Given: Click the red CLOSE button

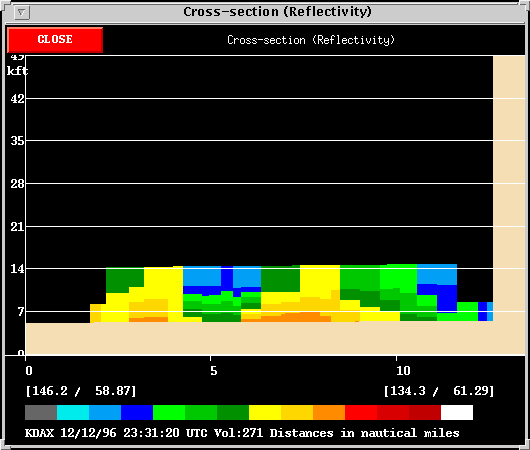Looking at the screenshot, I should 55,40.
